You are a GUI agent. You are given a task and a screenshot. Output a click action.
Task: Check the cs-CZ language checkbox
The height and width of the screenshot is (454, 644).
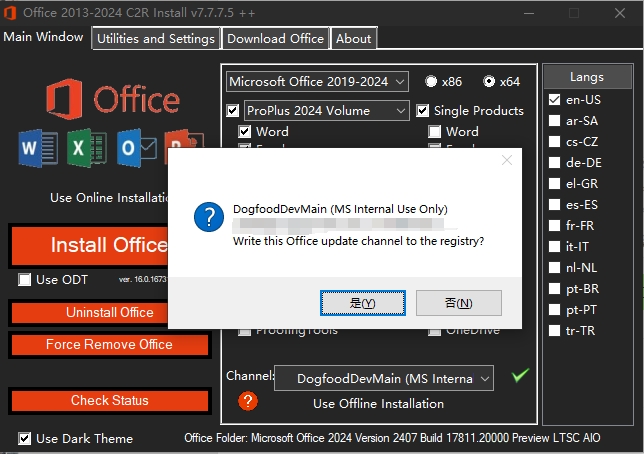pyautogui.click(x=554, y=141)
